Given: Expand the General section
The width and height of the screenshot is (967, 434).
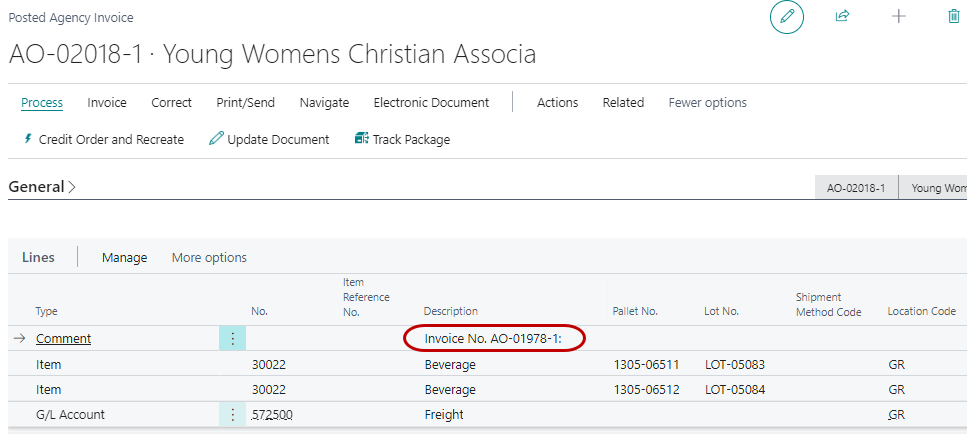Looking at the screenshot, I should 42,187.
